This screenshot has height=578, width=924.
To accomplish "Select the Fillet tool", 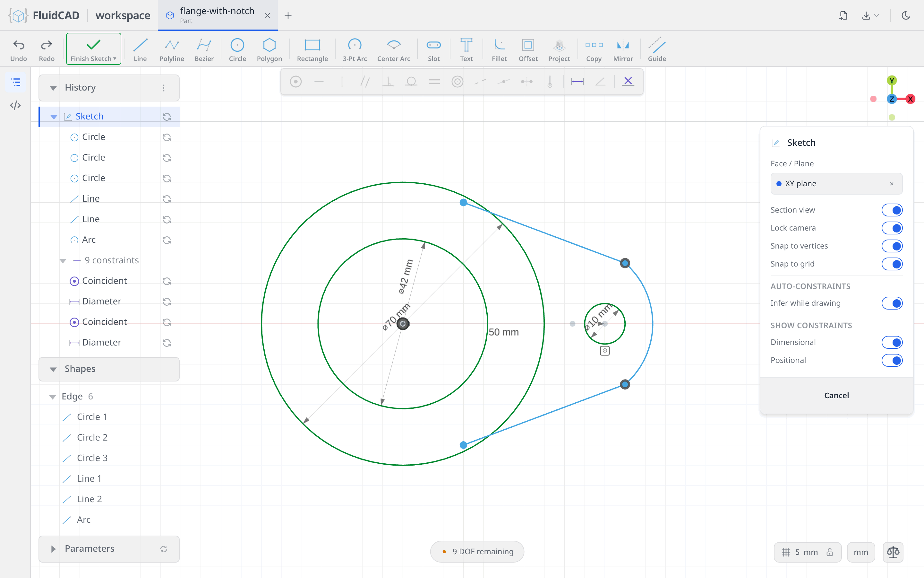I will tap(499, 50).
